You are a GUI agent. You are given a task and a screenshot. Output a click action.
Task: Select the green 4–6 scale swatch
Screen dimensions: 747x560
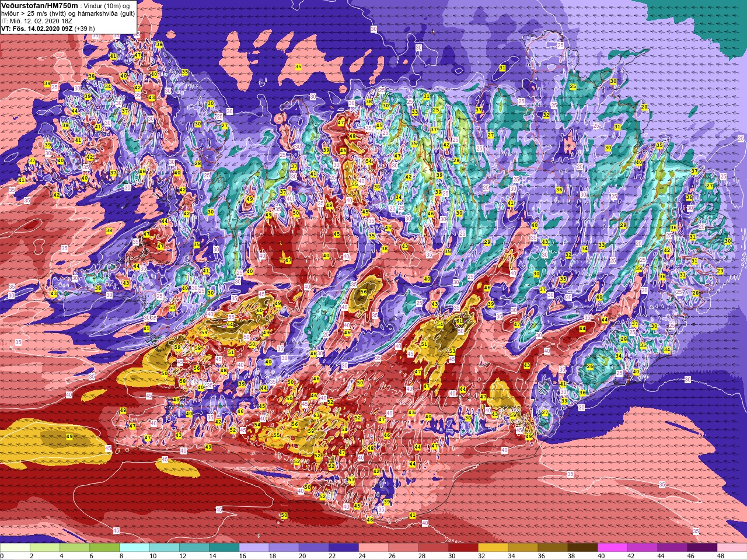pos(74,547)
